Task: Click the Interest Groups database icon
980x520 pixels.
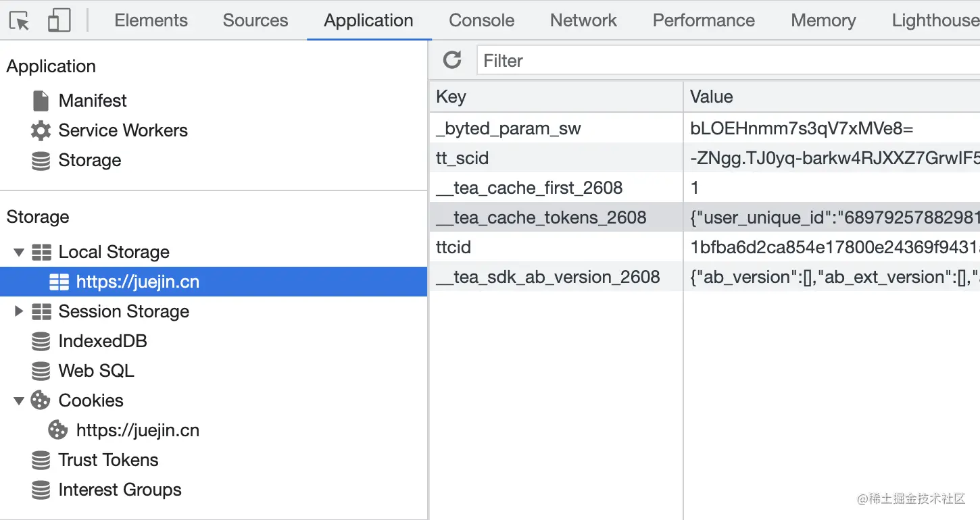Action: point(41,490)
